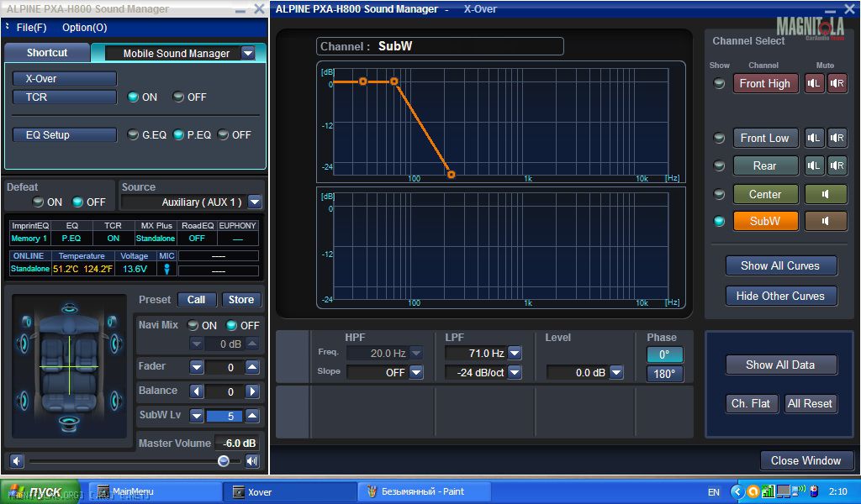This screenshot has width=861, height=504.
Task: Open the Mobile Sound Manager dropdown
Action: pyautogui.click(x=248, y=53)
